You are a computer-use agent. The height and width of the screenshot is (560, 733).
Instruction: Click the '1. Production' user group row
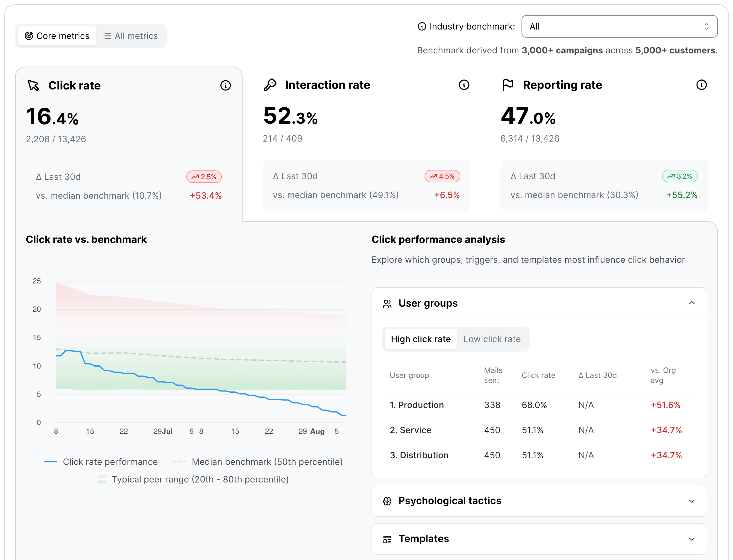click(x=539, y=405)
